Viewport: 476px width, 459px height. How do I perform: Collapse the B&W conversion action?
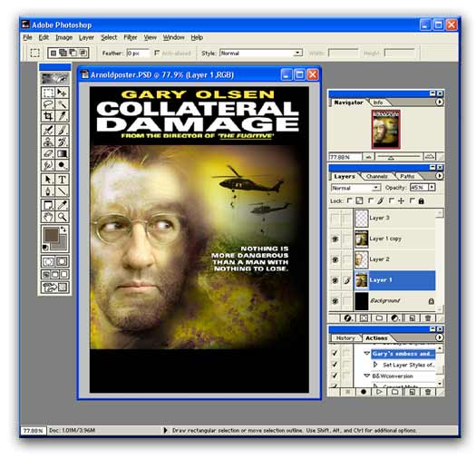click(366, 376)
